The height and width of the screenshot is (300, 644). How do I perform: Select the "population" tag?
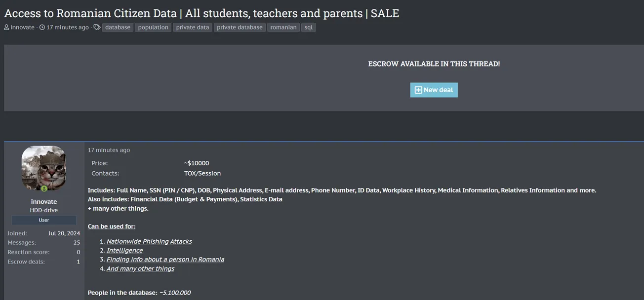[153, 28]
